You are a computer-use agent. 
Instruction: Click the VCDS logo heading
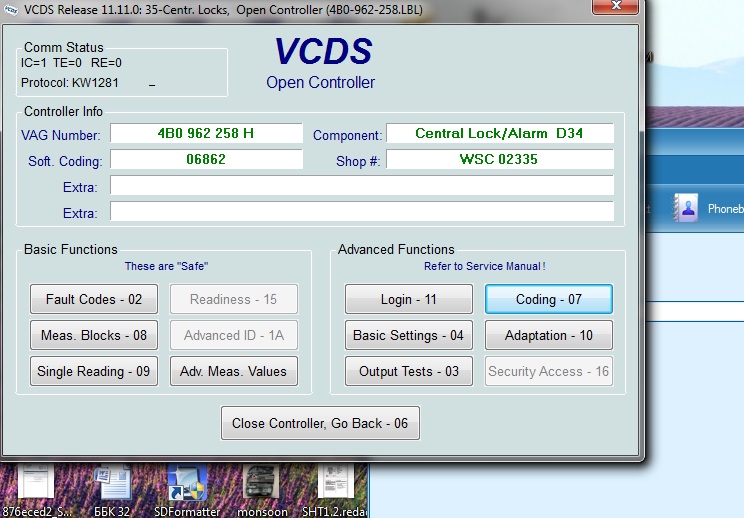click(x=324, y=51)
